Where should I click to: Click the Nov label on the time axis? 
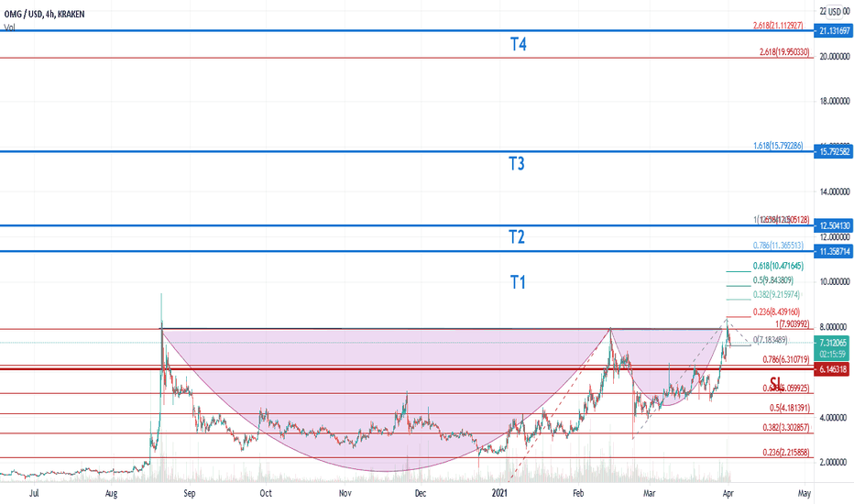(x=345, y=493)
